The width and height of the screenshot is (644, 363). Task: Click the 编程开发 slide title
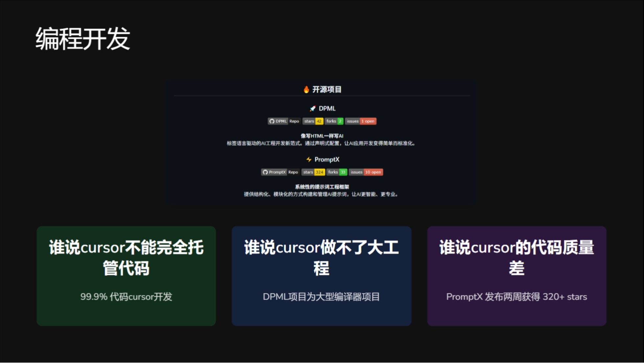tap(83, 39)
